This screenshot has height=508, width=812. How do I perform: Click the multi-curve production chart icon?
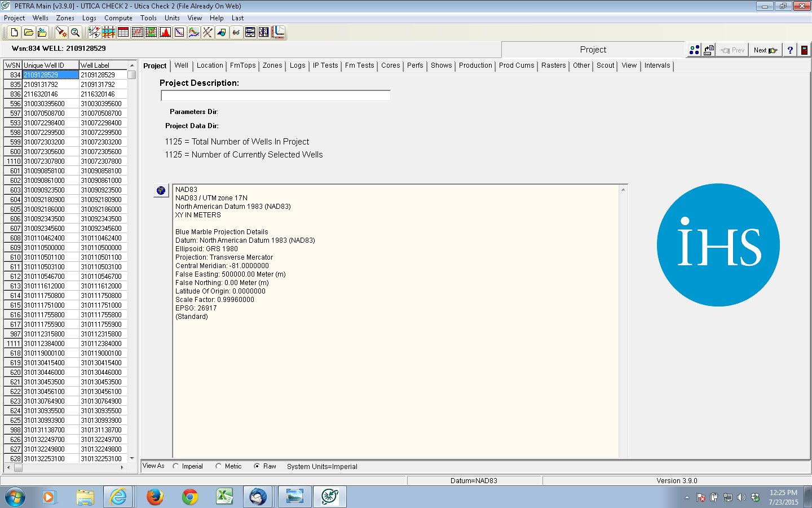(x=193, y=32)
